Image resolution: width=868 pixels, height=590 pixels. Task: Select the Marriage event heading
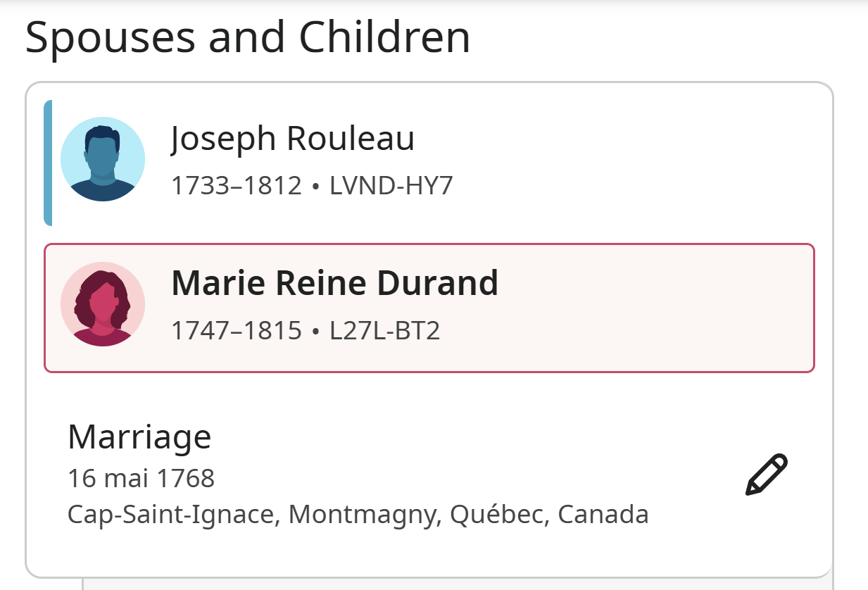pyautogui.click(x=139, y=437)
